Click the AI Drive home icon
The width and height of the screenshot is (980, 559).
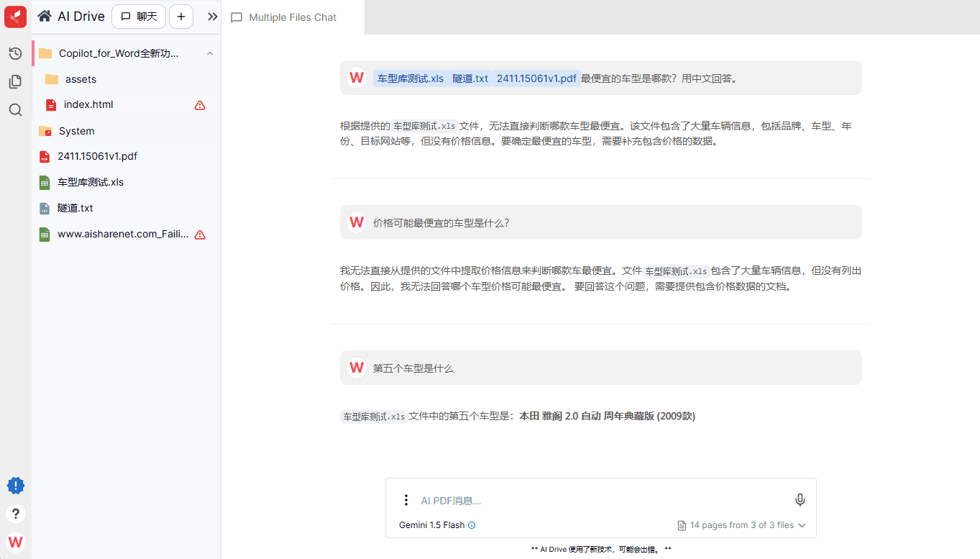pos(45,16)
